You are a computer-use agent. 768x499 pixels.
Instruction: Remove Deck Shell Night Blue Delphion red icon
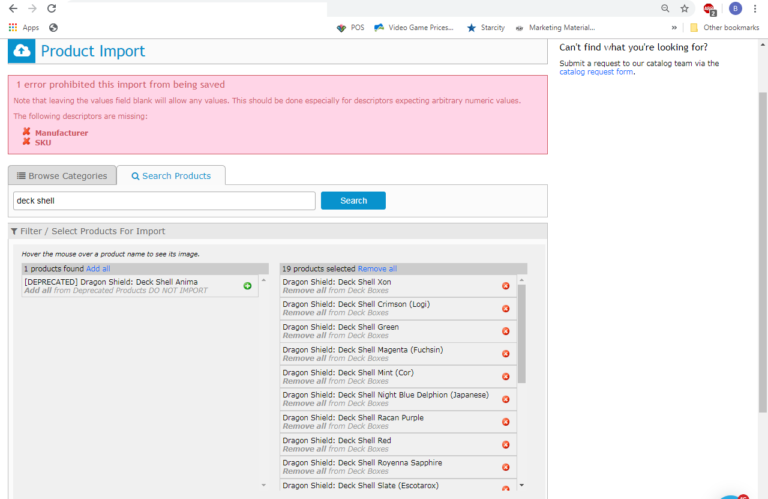pyautogui.click(x=505, y=400)
